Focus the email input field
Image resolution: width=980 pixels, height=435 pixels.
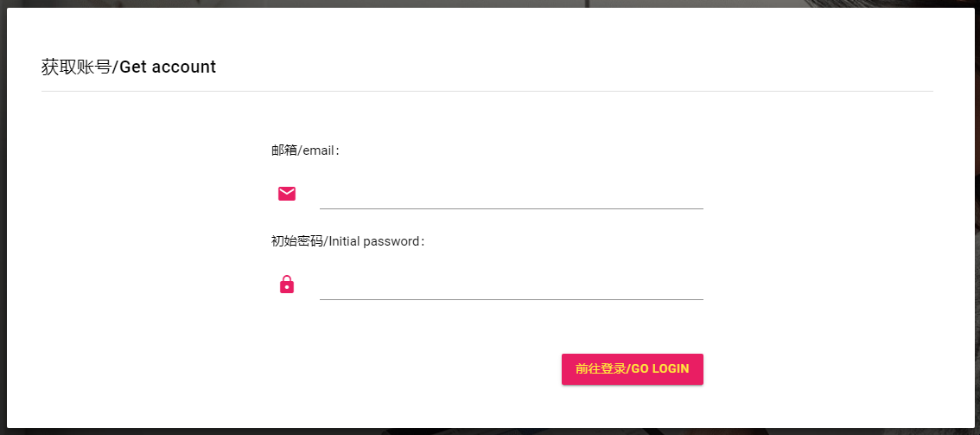pos(511,195)
